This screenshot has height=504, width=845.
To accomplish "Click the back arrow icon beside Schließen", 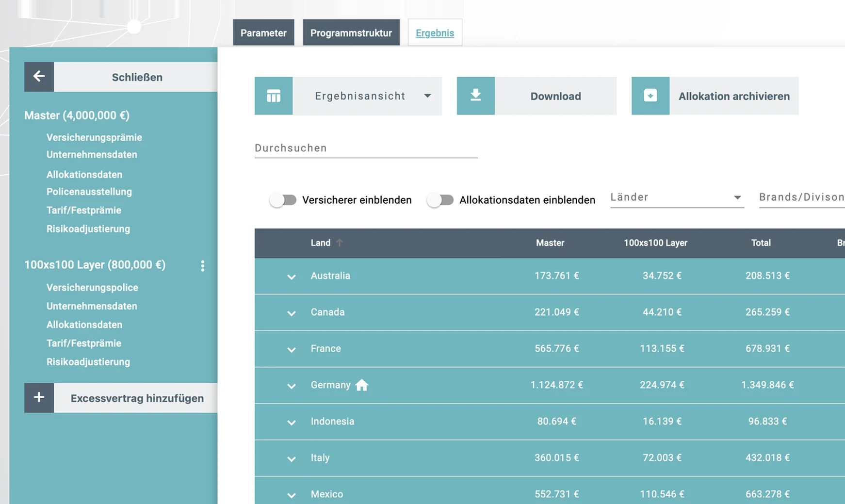I will [39, 77].
